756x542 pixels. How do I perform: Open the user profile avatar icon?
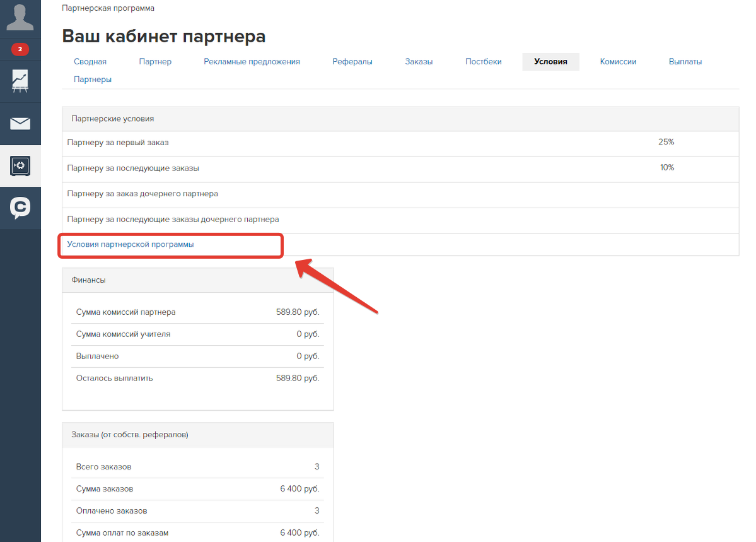point(20,17)
